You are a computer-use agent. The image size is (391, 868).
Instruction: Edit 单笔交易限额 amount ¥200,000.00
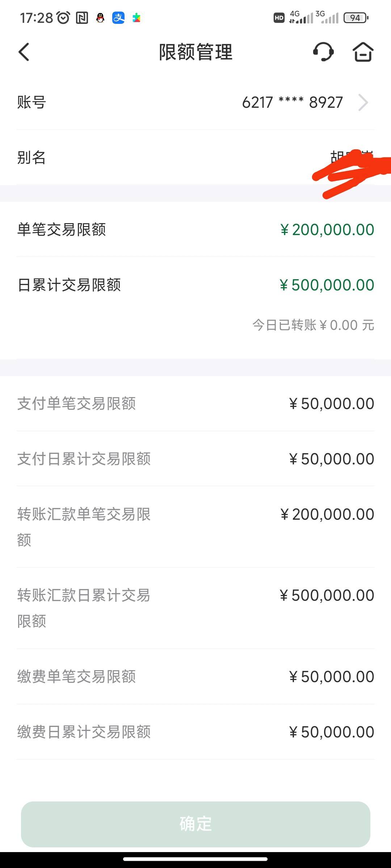click(x=327, y=230)
